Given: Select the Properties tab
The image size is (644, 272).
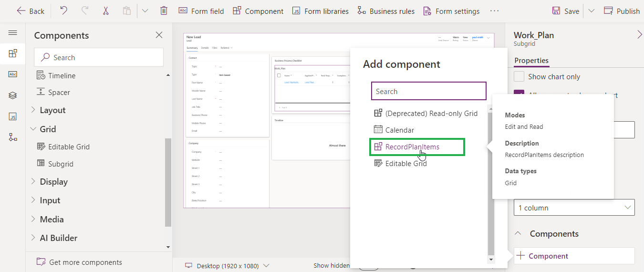Looking at the screenshot, I should click(531, 61).
